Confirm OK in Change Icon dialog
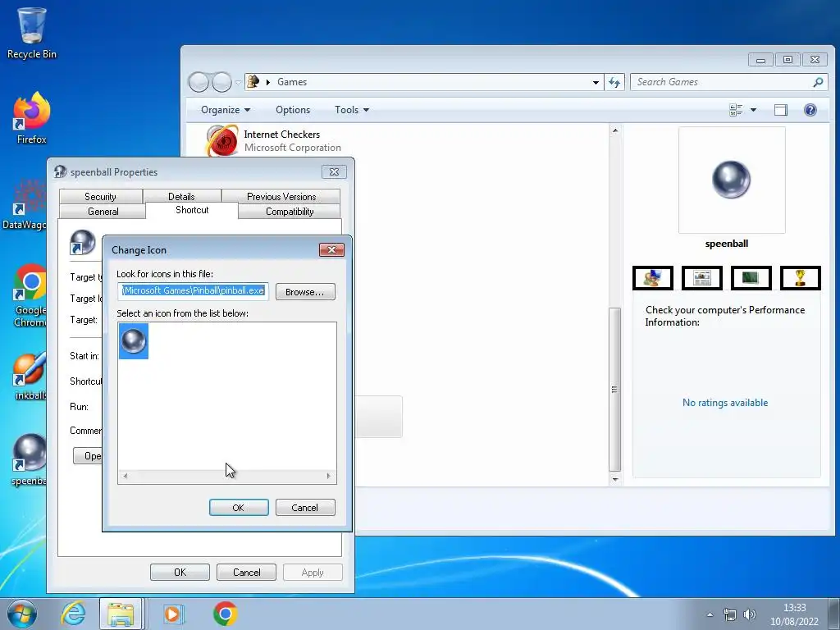Screen dimensions: 840x630 click(239, 507)
